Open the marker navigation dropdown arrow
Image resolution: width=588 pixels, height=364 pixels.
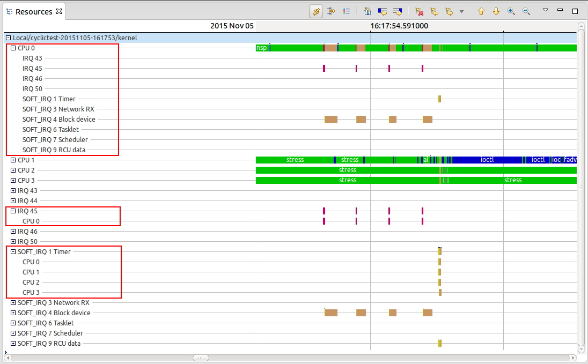click(x=461, y=11)
